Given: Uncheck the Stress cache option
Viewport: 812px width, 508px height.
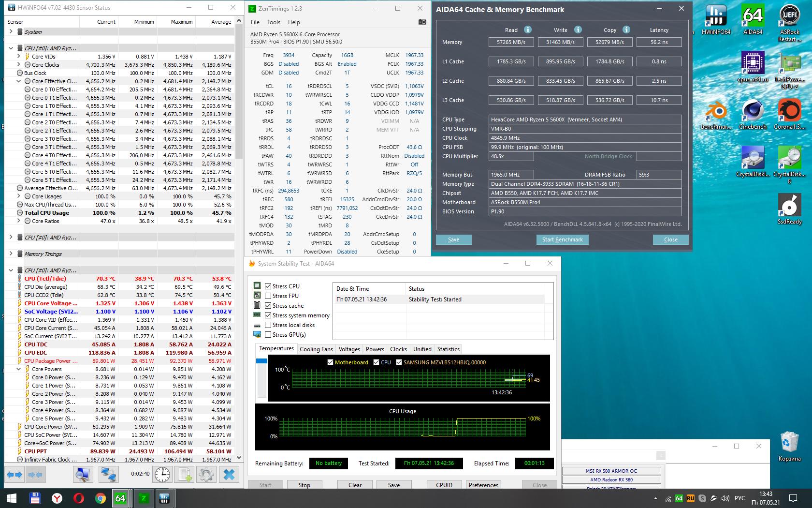Looking at the screenshot, I should click(268, 305).
